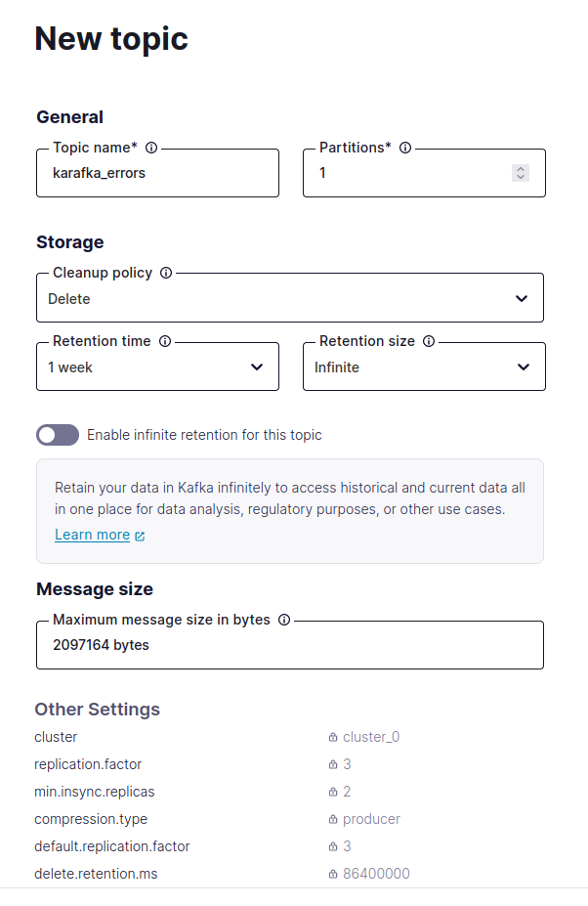This screenshot has width=588, height=906.
Task: Click the Partitions input field
Action: 410,173
